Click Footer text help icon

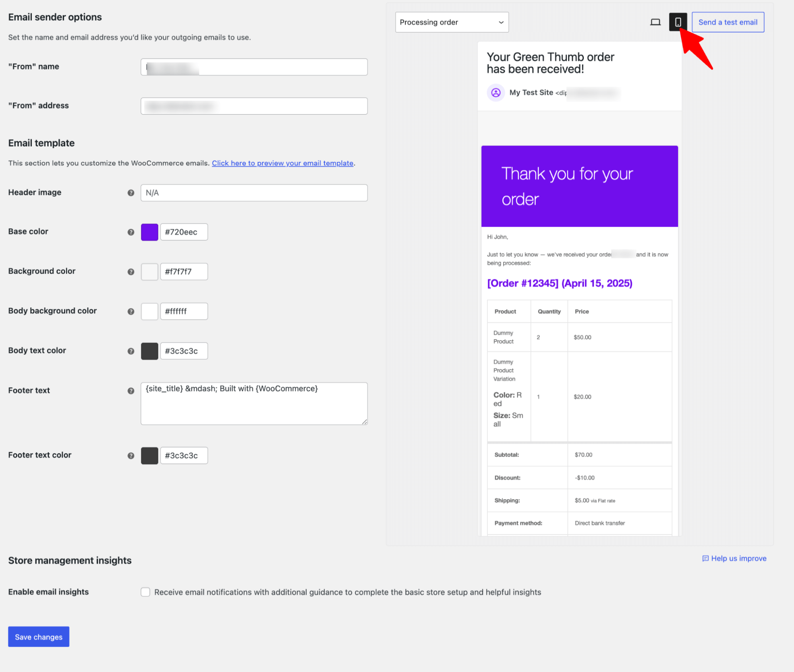(131, 391)
